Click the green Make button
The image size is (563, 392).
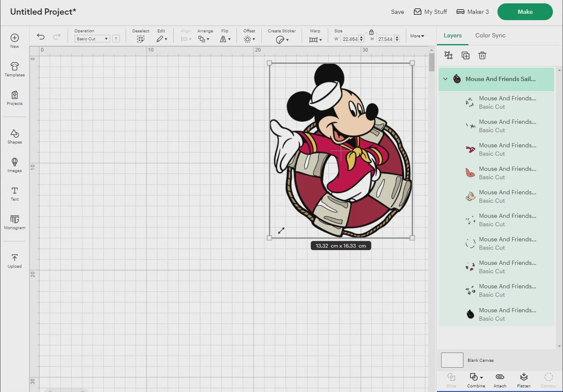(x=525, y=12)
